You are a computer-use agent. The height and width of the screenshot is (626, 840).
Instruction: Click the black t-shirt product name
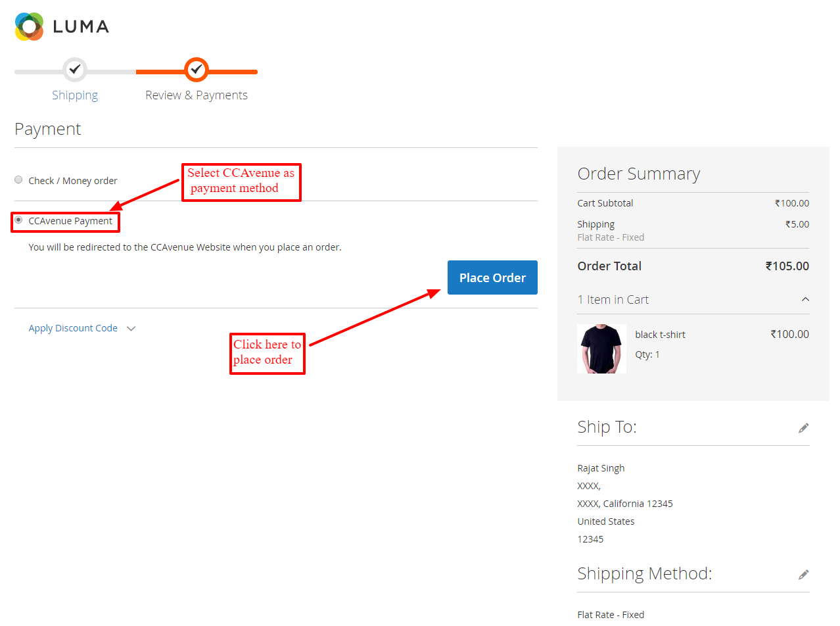[x=660, y=335]
